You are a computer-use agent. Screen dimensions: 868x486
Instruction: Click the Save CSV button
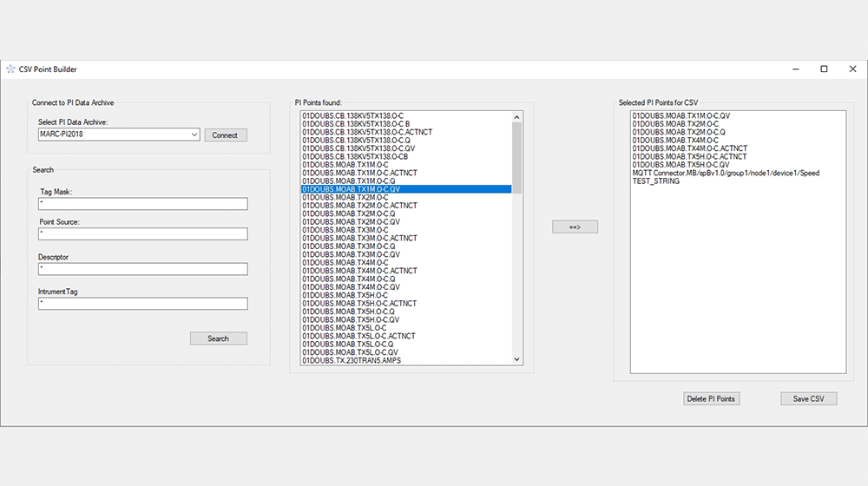tap(808, 398)
